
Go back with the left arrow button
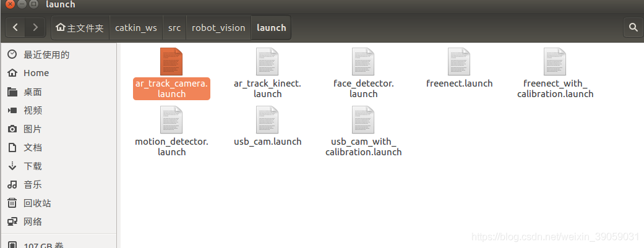coord(15,27)
